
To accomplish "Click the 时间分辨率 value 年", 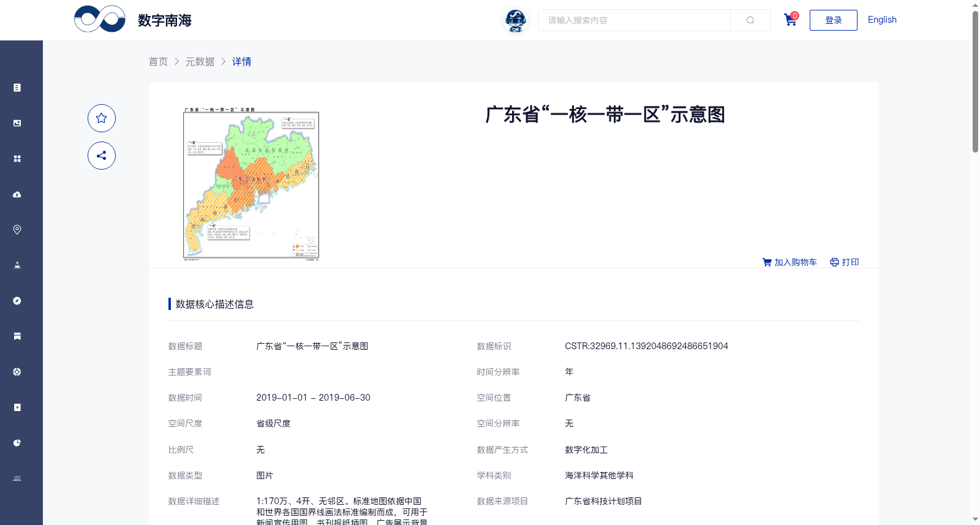I will [x=569, y=372].
